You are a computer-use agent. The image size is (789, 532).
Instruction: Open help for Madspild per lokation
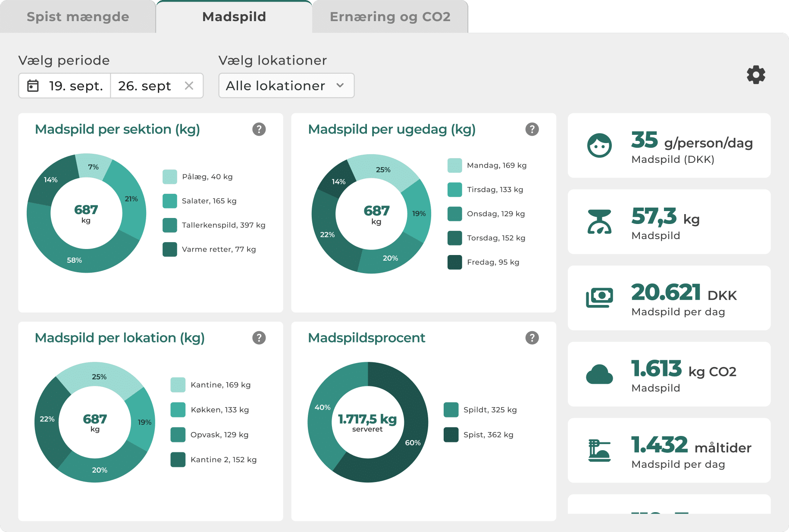point(259,338)
